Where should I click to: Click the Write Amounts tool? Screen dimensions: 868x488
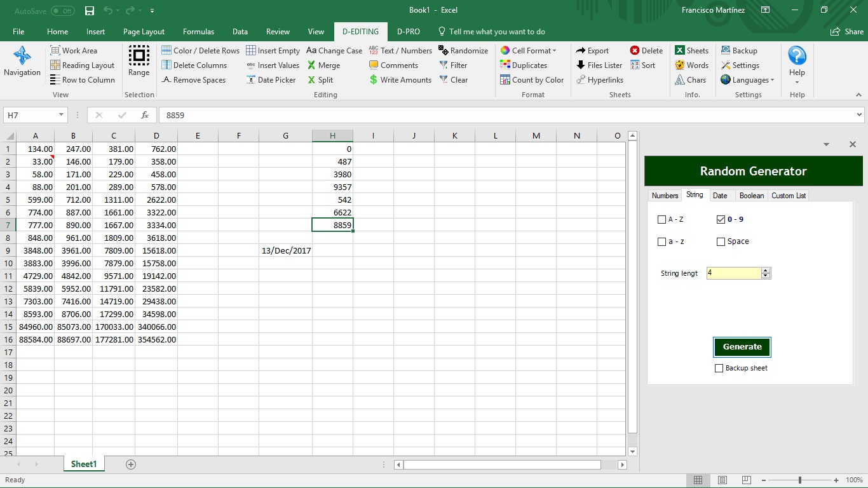400,80
